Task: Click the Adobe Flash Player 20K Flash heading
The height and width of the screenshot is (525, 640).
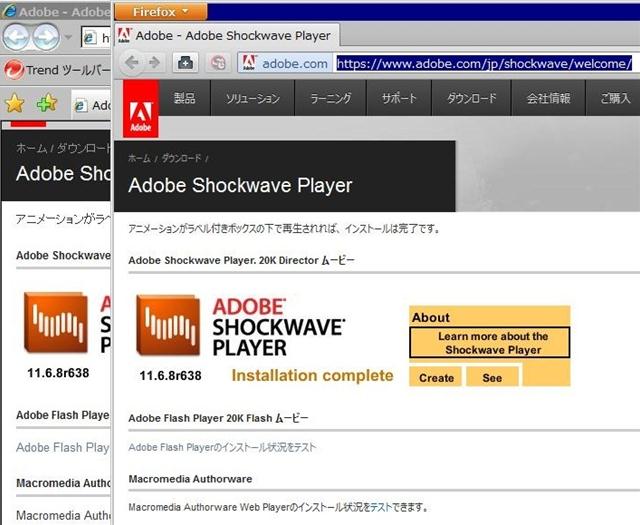Action: click(x=218, y=418)
